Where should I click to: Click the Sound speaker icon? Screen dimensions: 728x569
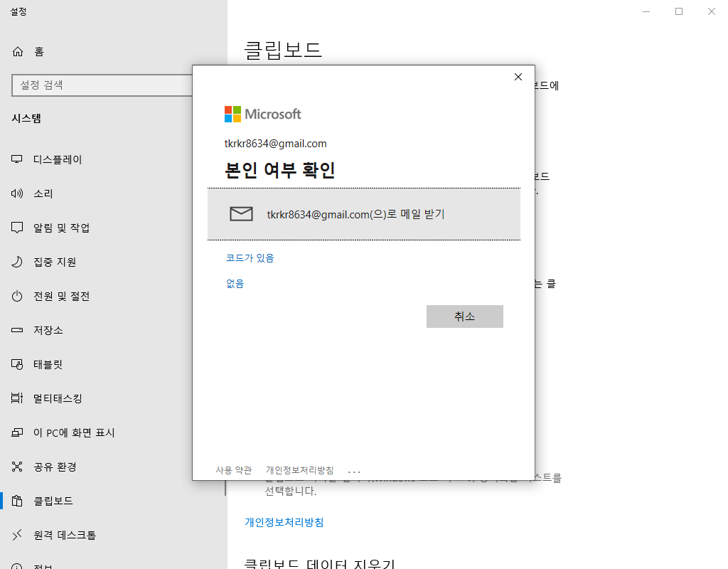[x=17, y=193]
